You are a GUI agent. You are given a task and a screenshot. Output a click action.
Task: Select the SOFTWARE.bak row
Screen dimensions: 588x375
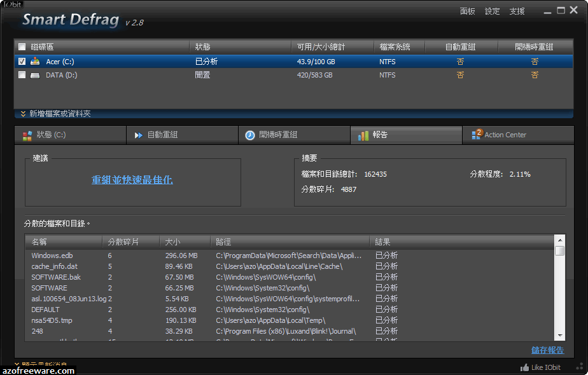(x=290, y=277)
